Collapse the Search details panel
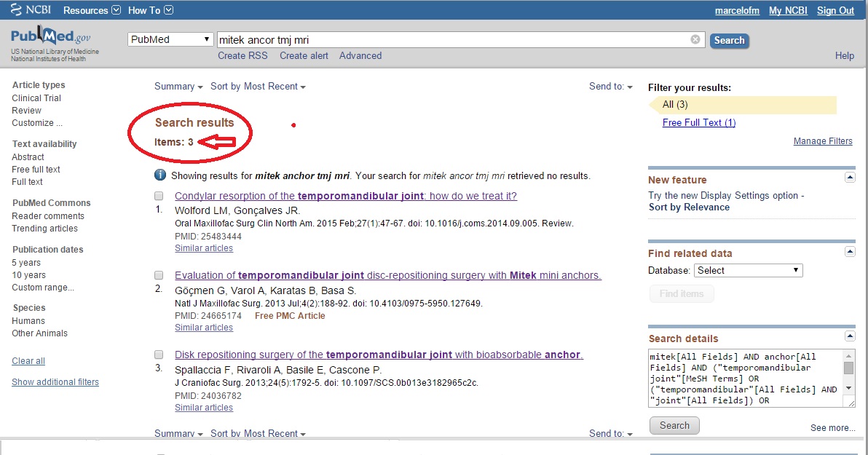868x455 pixels. [x=850, y=336]
